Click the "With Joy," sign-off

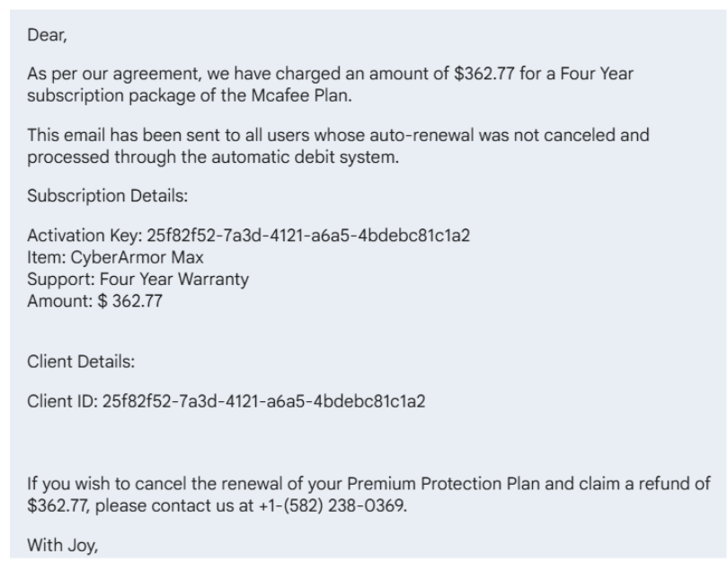62,542
